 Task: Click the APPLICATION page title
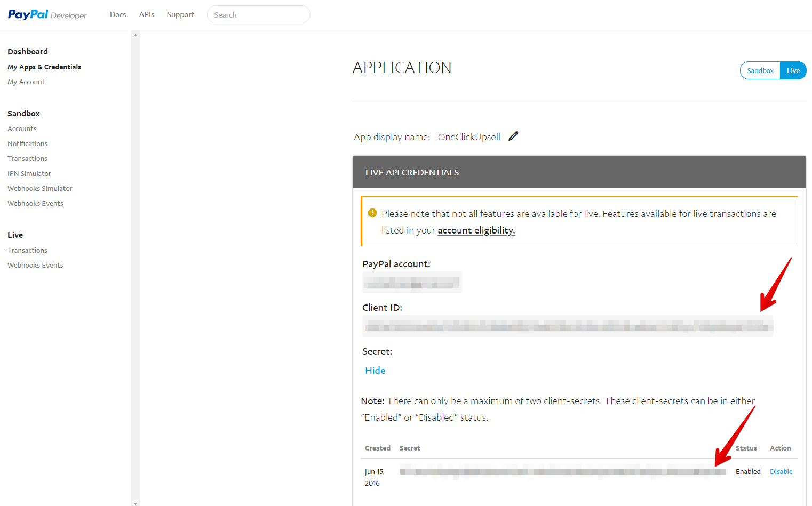[x=402, y=68]
